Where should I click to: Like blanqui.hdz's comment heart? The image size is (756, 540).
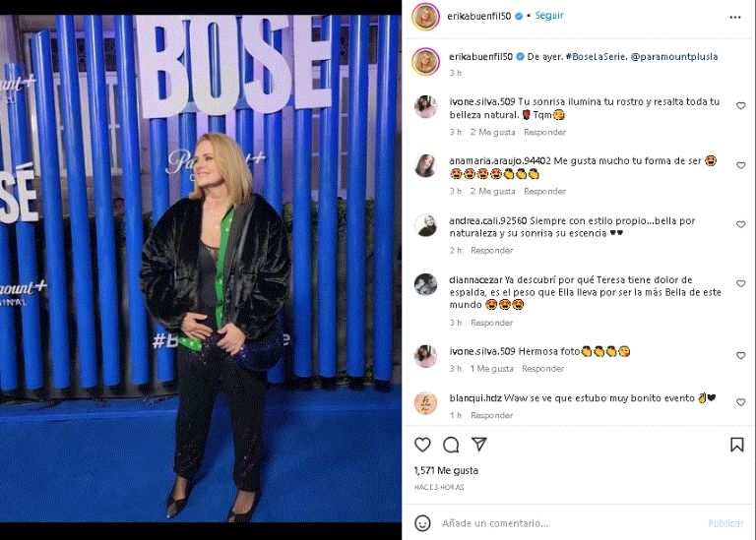tap(740, 402)
